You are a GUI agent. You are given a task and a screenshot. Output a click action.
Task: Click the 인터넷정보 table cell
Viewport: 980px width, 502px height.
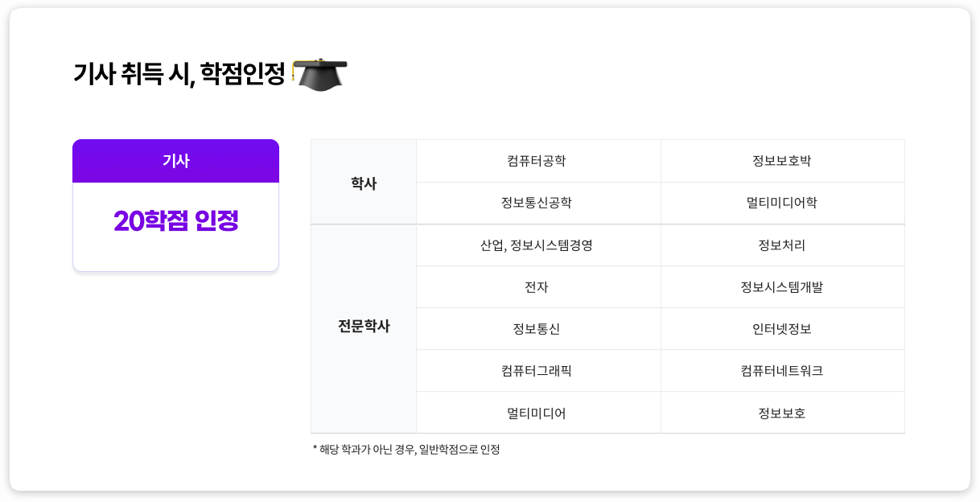(x=781, y=329)
